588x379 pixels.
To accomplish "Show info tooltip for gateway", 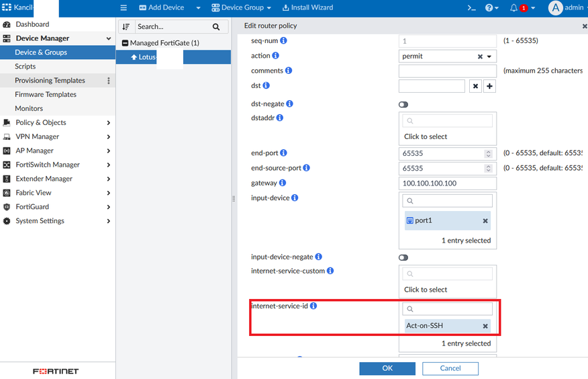I will [x=283, y=183].
